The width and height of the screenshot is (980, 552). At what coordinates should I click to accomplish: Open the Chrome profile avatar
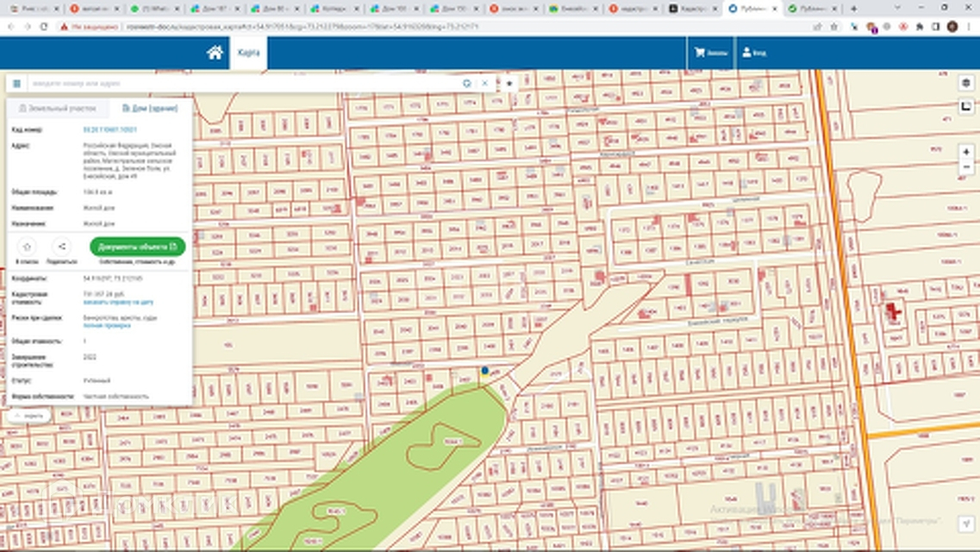(952, 27)
